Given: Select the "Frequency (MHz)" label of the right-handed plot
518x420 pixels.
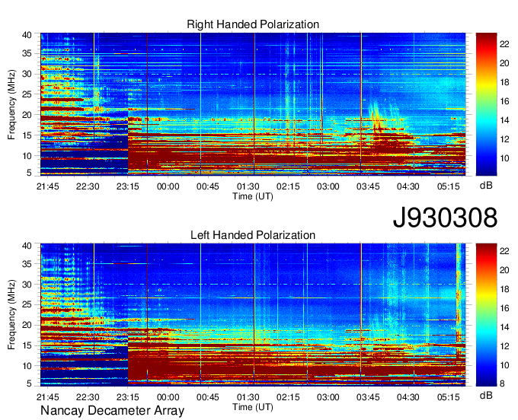Looking at the screenshot, I should click(11, 104).
